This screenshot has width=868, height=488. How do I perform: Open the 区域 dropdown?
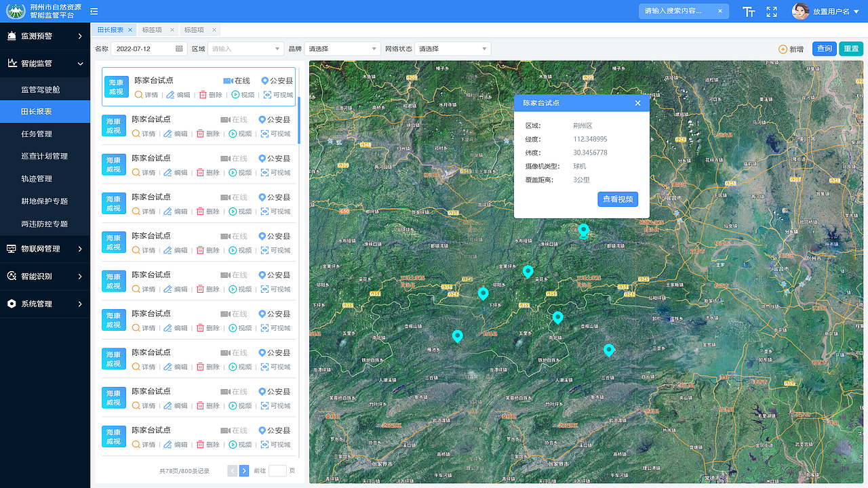(245, 49)
